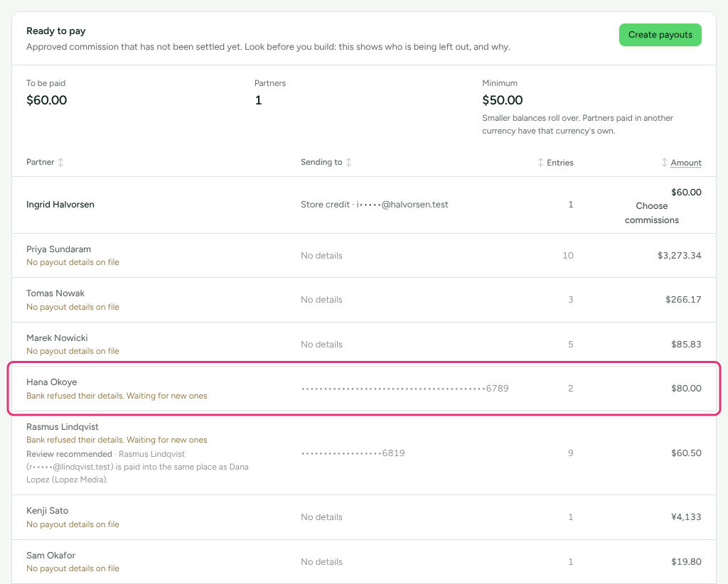This screenshot has width=728, height=584.
Task: Click the $19.80 amount
Action: point(686,562)
